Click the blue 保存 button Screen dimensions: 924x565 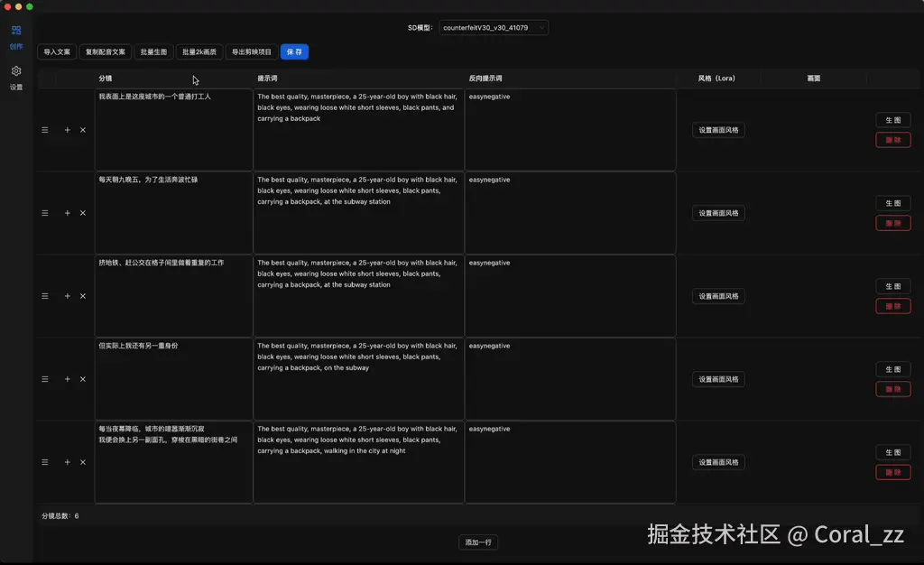(x=294, y=51)
